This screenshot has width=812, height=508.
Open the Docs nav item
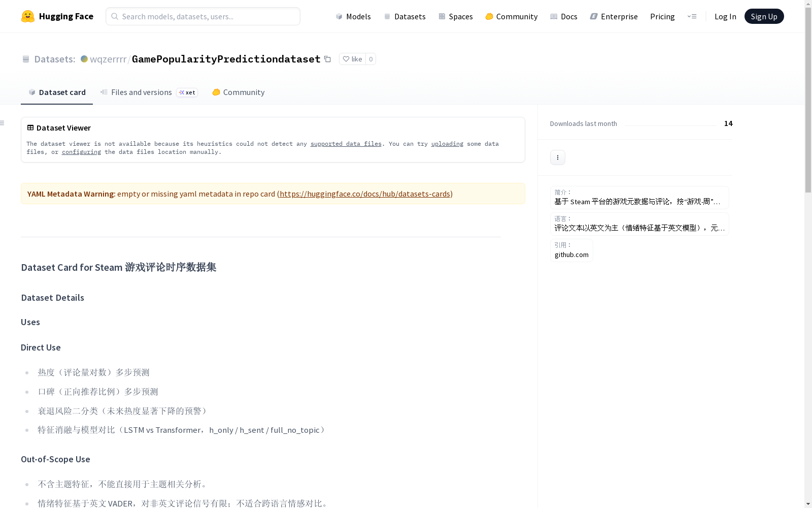pos(564,16)
